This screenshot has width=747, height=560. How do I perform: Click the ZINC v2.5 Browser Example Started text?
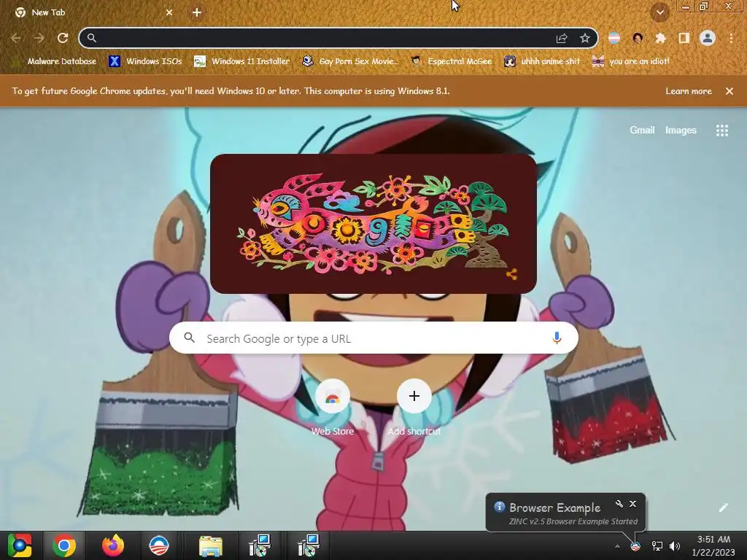[x=573, y=521]
